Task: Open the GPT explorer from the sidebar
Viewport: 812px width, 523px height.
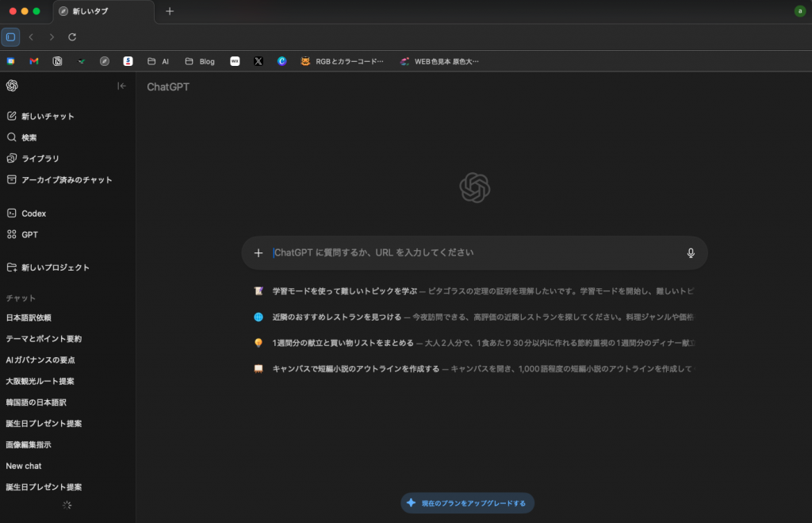Action: click(x=29, y=234)
